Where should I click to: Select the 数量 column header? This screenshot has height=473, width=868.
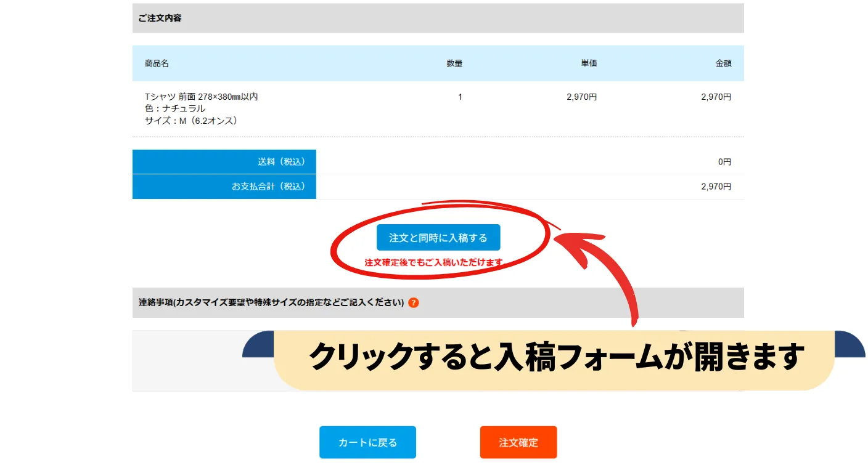(x=454, y=63)
